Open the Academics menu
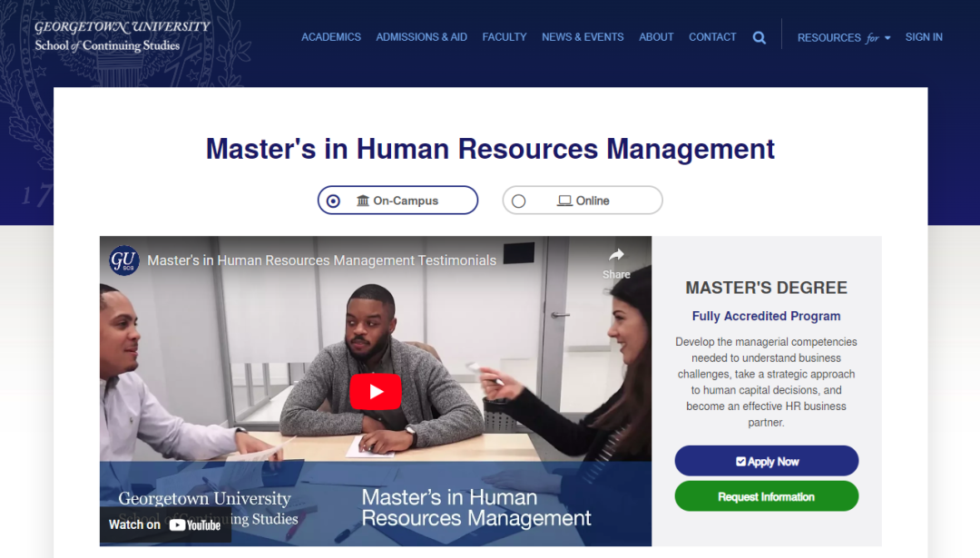Screen dimensions: 980x558 coord(331,37)
